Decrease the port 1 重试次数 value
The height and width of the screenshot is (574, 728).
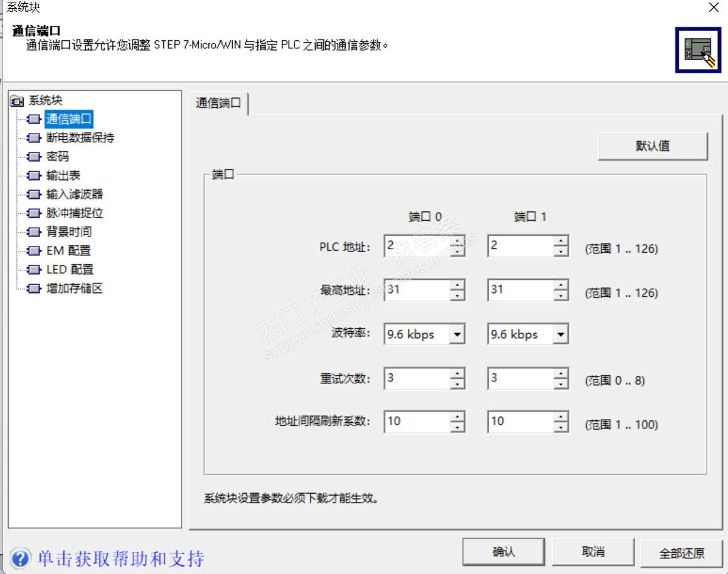[x=561, y=384]
